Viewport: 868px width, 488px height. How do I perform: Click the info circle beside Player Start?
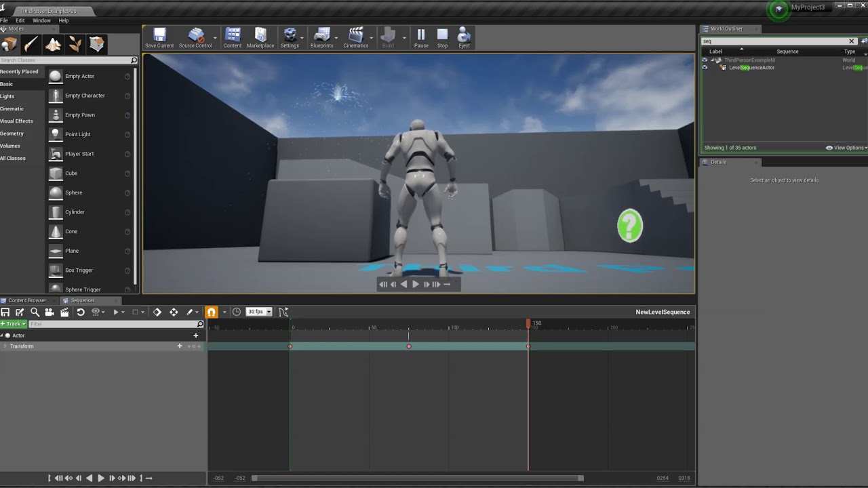coord(127,154)
